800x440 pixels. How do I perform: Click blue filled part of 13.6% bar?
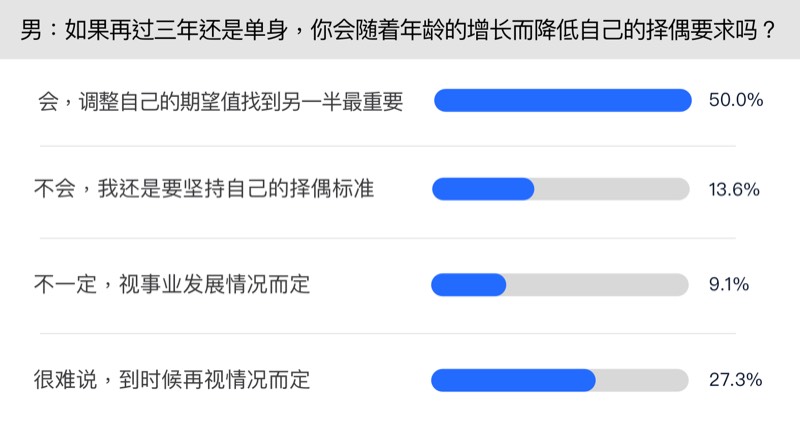pyautogui.click(x=482, y=189)
